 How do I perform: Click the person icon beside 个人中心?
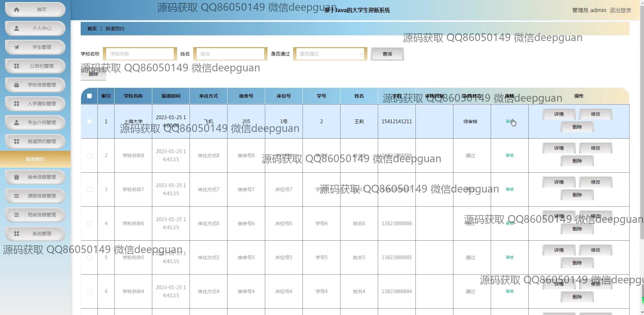[x=16, y=28]
